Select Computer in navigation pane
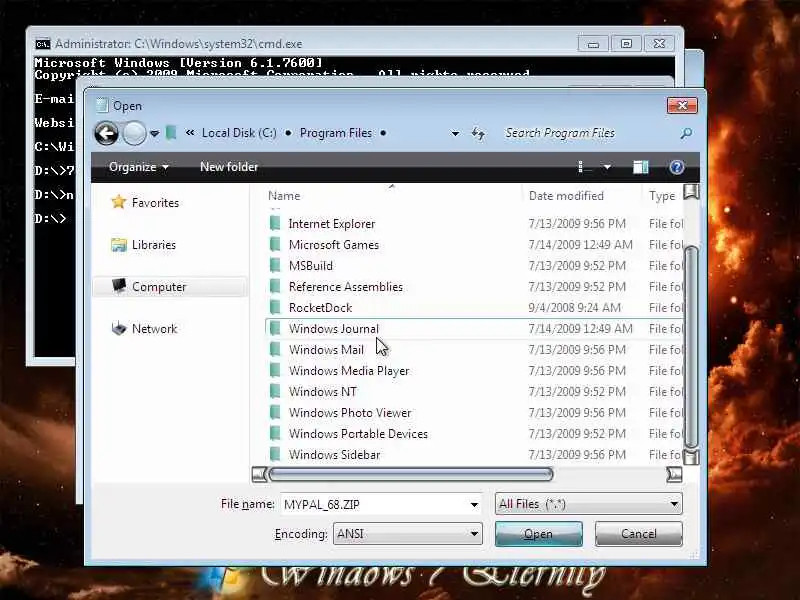This screenshot has width=800, height=600. point(170,287)
